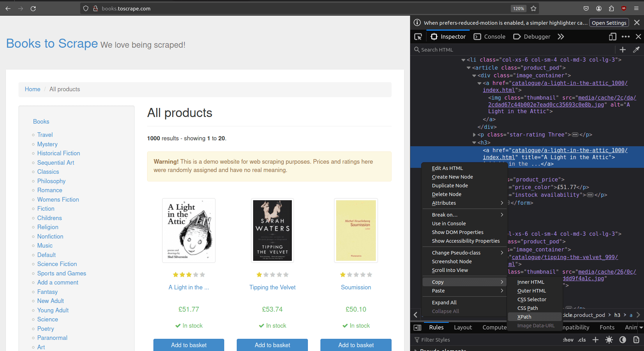Go to the Home breadcrumb link
The width and height of the screenshot is (644, 351).
point(32,89)
